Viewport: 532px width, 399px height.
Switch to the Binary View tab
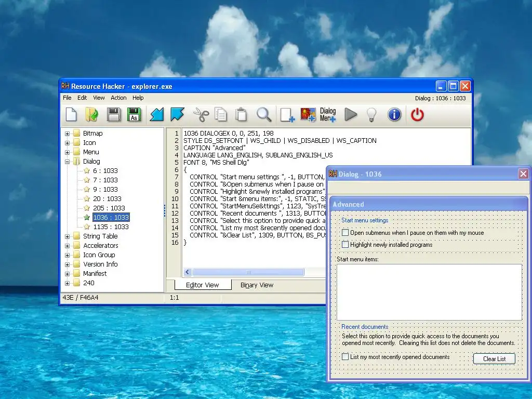[257, 285]
